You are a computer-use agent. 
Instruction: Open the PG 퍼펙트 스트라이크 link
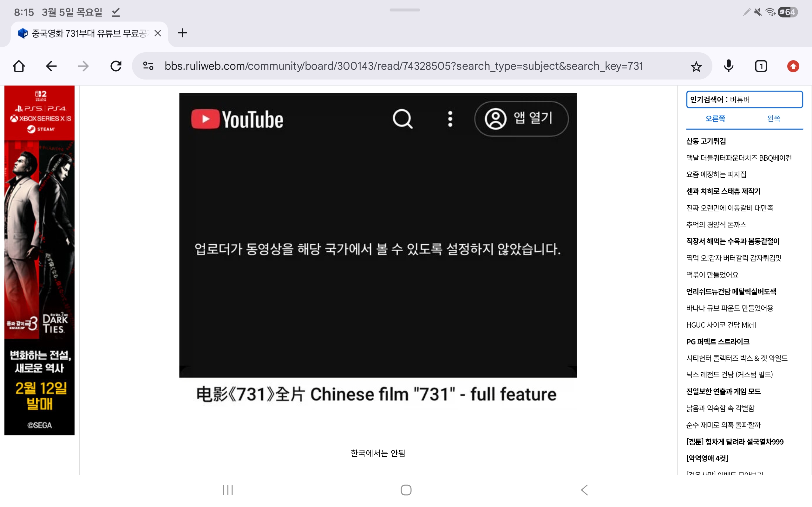(717, 341)
